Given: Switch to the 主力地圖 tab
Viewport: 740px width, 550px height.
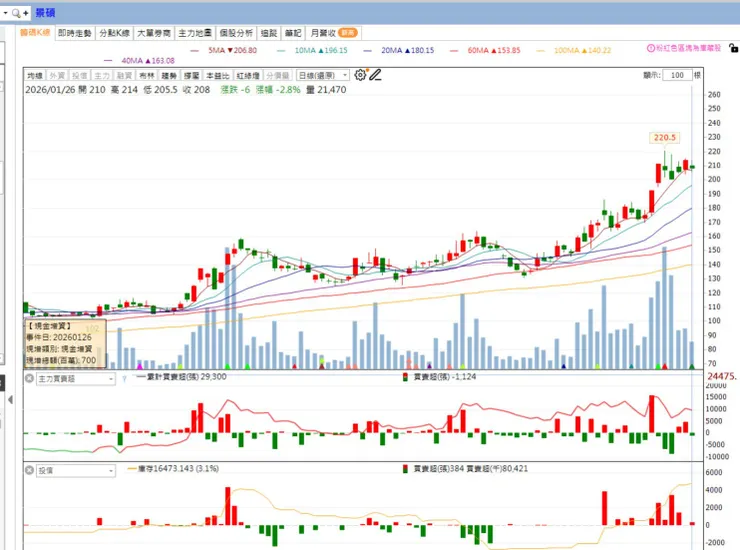Looking at the screenshot, I should click(195, 33).
